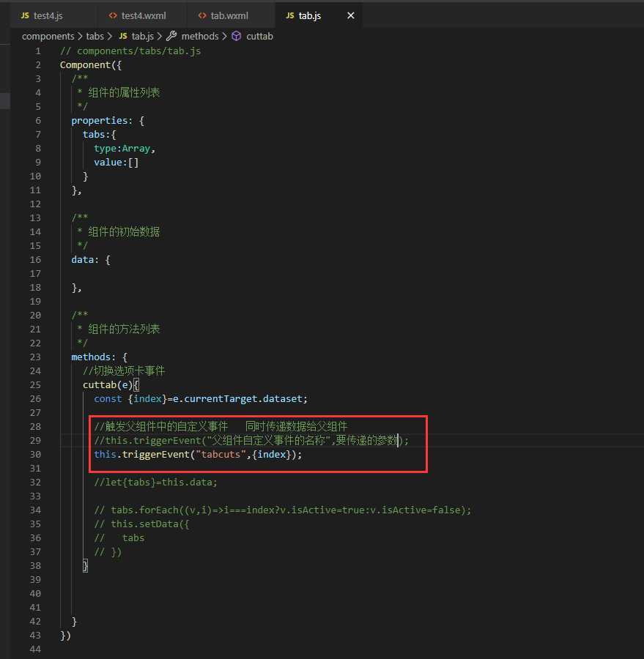Screen dimensions: 644x659
Task: Open chevron after 'methods' in breadcrumb
Action: tap(224, 37)
